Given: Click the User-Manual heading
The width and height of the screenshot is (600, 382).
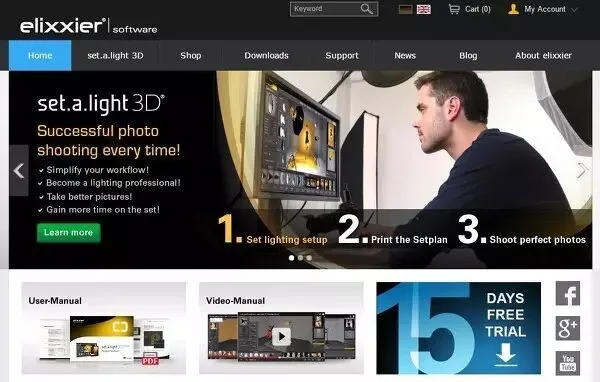Looking at the screenshot, I should 55,301.
